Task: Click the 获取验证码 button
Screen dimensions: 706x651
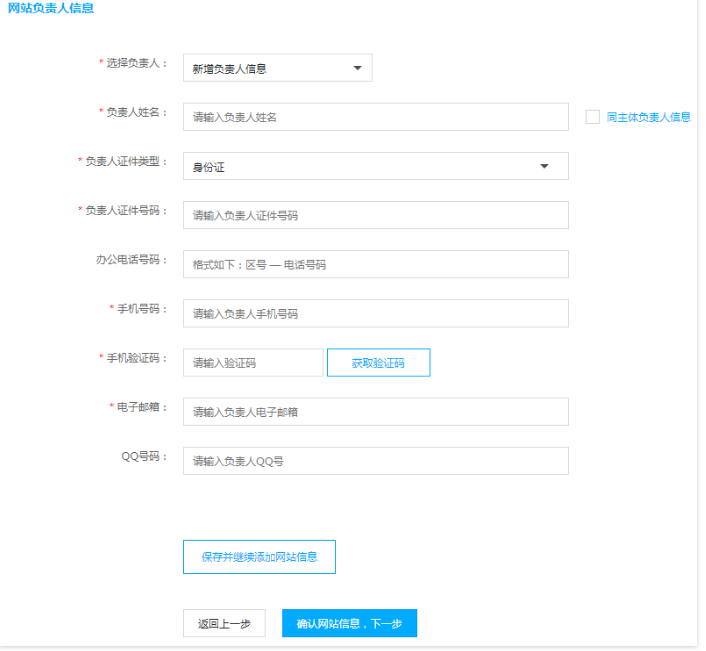Action: point(379,362)
